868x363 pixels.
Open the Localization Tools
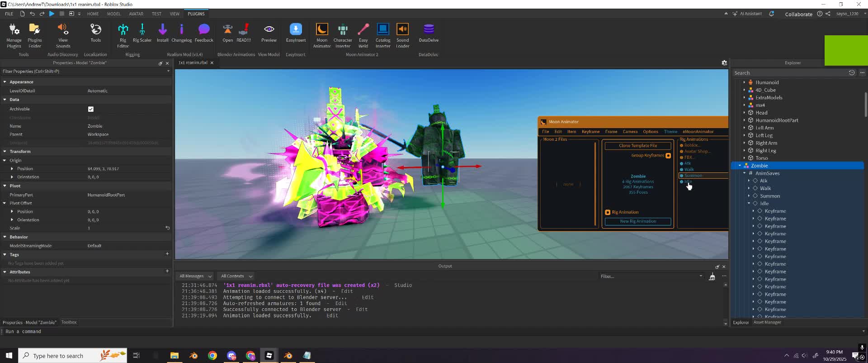coord(95,33)
